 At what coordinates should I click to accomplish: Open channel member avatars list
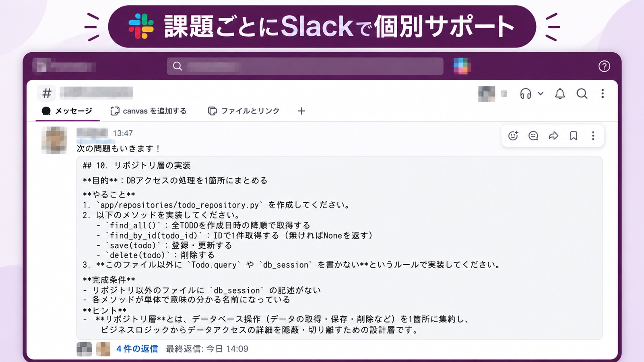(x=487, y=94)
